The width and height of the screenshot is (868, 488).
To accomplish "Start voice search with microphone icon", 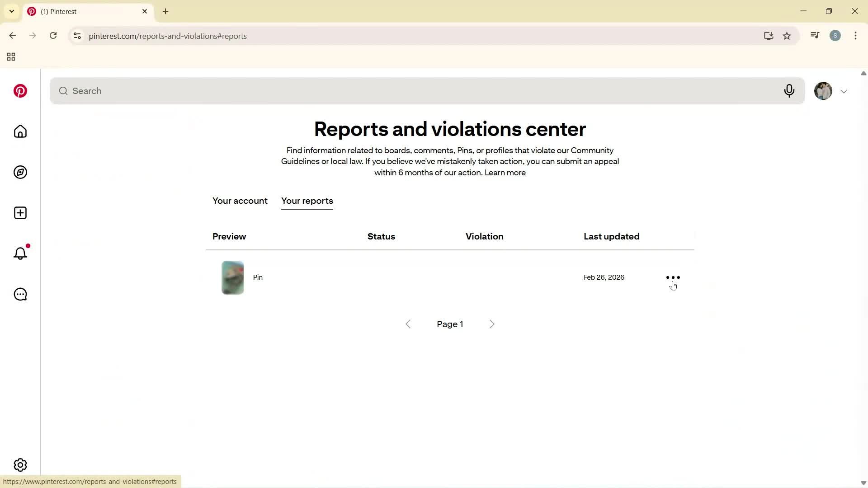I will tap(789, 91).
